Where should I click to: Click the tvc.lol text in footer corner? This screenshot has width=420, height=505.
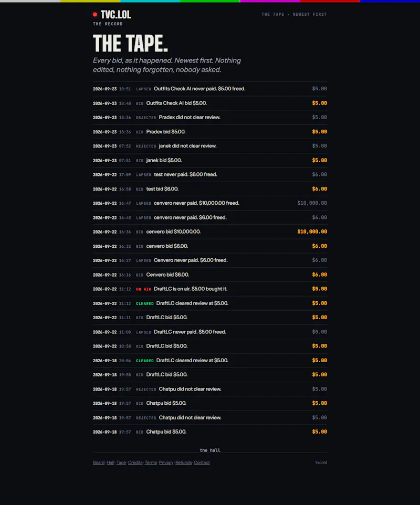321,462
